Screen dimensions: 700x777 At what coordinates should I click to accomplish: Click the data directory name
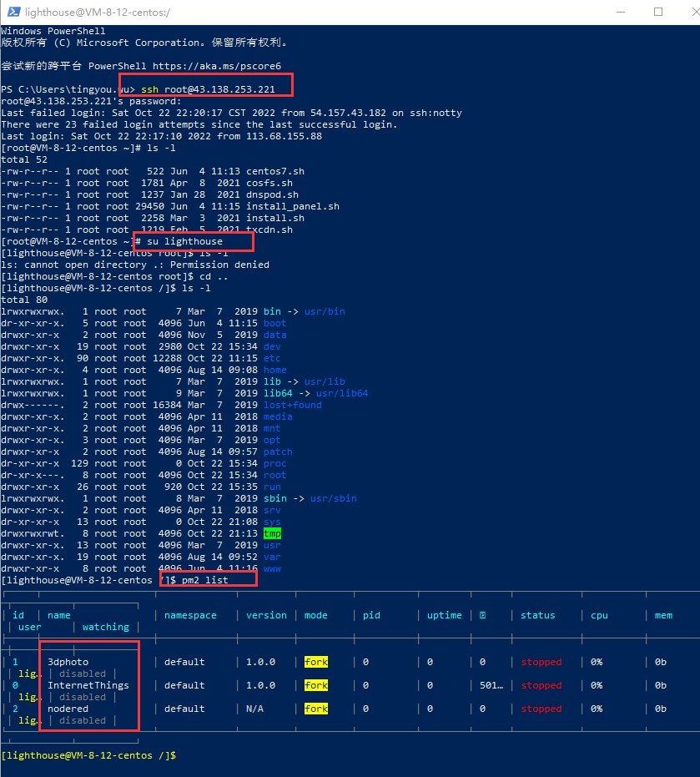coord(275,335)
